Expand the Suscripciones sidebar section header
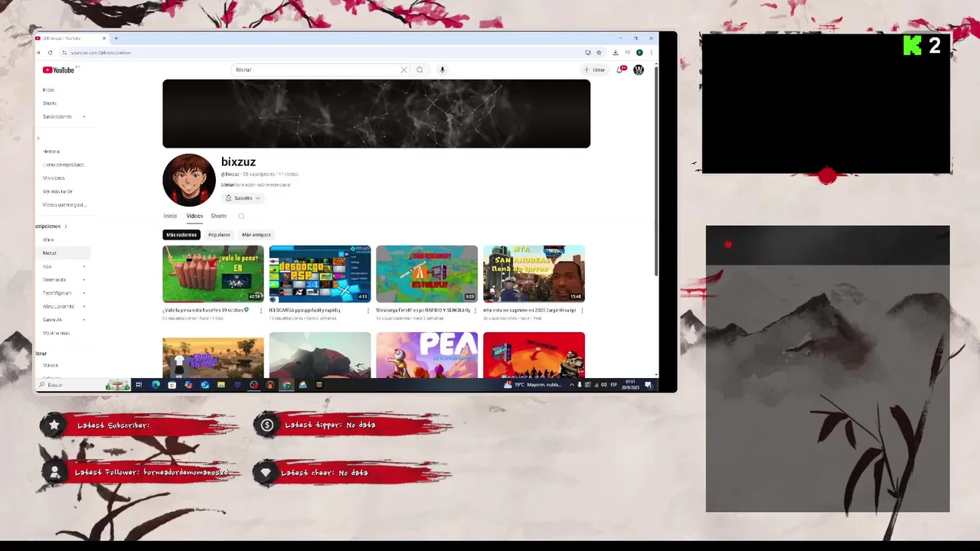This screenshot has width=980, height=551. [x=51, y=227]
